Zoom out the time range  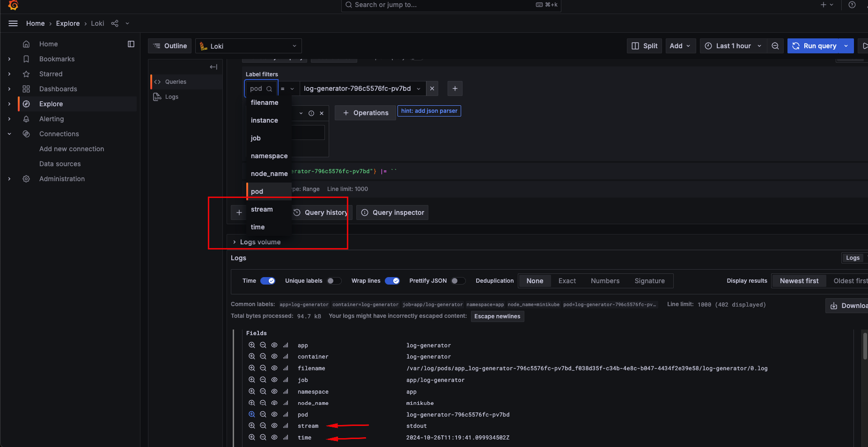775,46
